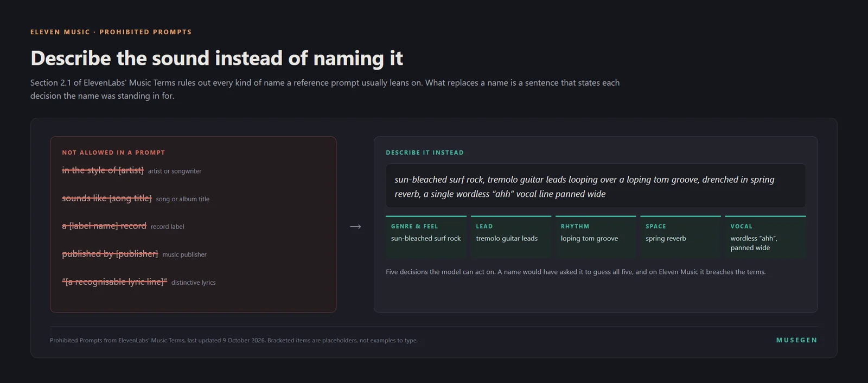This screenshot has width=868, height=383.
Task: Click the "MUSEGEN" brand mark
Action: click(x=797, y=340)
